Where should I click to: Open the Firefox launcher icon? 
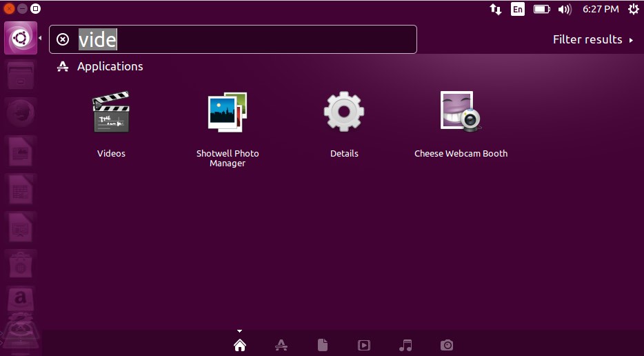click(21, 112)
